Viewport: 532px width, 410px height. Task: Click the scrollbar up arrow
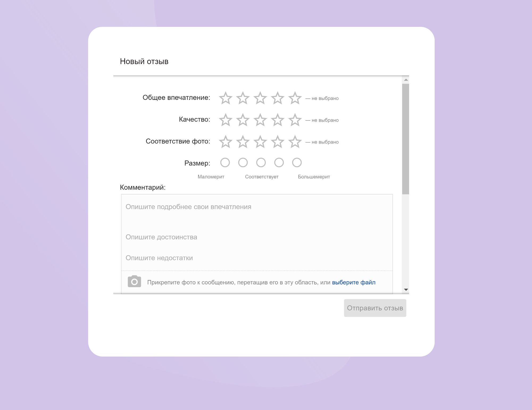tap(406, 80)
